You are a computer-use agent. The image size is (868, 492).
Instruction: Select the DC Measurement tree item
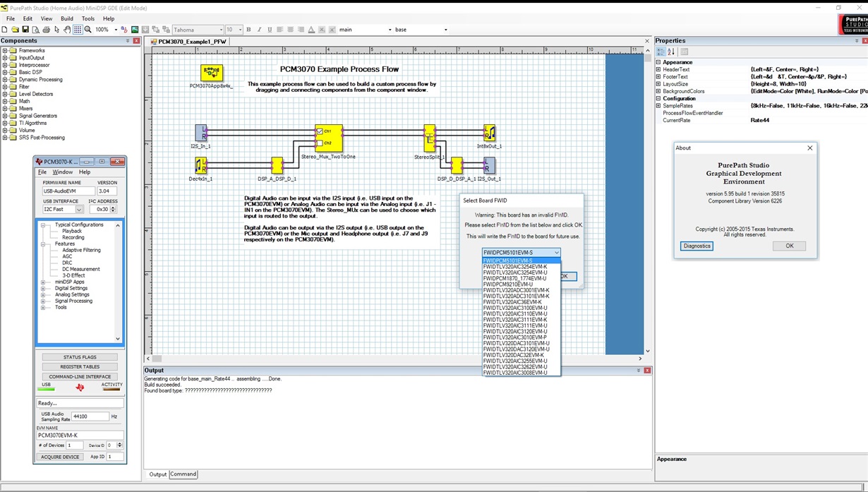[x=81, y=269]
